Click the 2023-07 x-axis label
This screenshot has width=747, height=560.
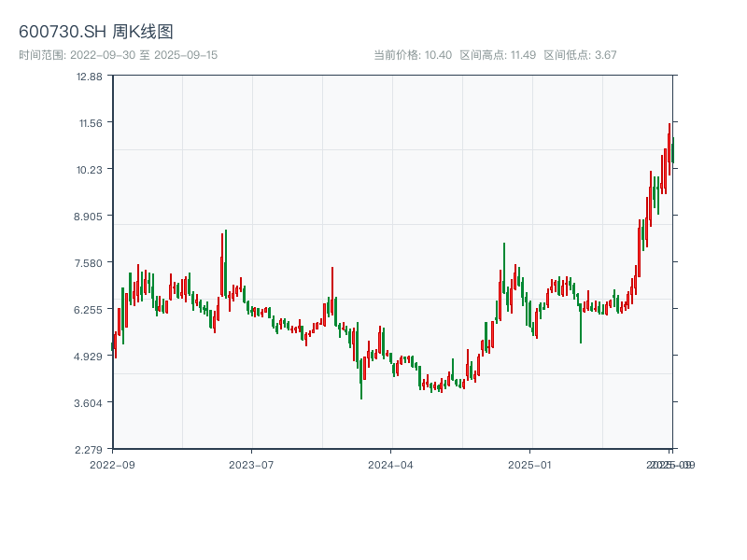tap(251, 465)
